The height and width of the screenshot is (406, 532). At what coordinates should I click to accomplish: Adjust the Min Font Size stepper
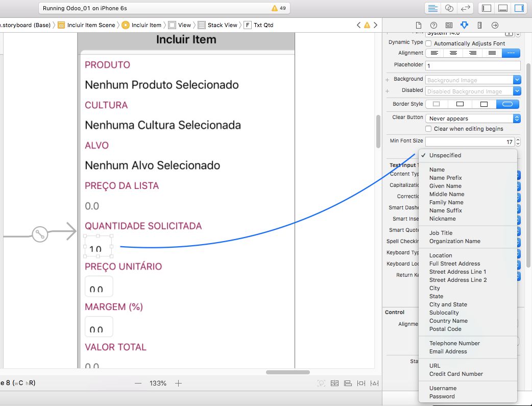(x=518, y=141)
